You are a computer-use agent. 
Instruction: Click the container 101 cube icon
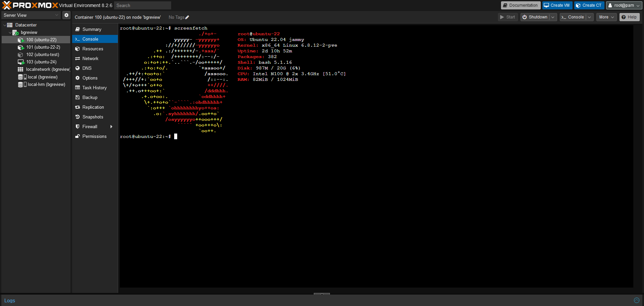pos(21,47)
